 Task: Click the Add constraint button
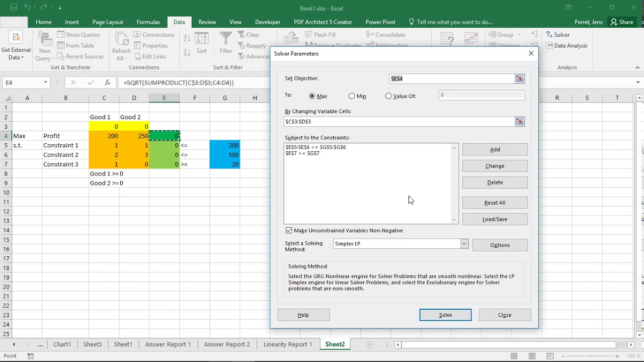pyautogui.click(x=495, y=149)
